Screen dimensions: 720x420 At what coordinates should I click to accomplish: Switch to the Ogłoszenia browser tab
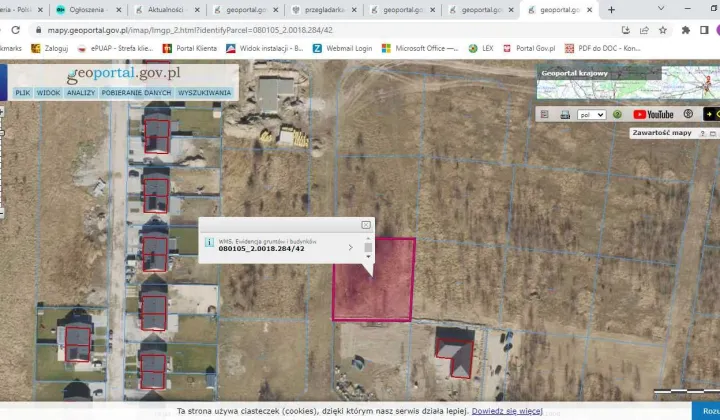pyautogui.click(x=86, y=10)
